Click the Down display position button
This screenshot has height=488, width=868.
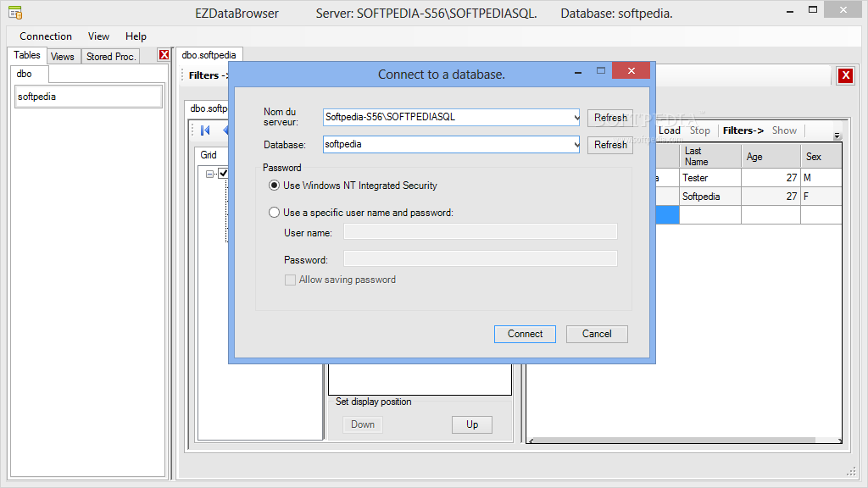(363, 424)
